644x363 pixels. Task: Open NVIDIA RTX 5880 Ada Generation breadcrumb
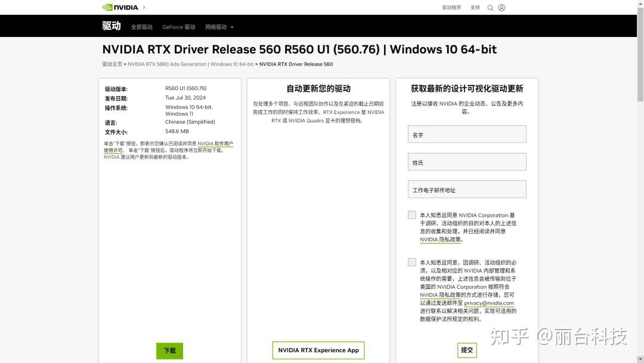point(191,64)
